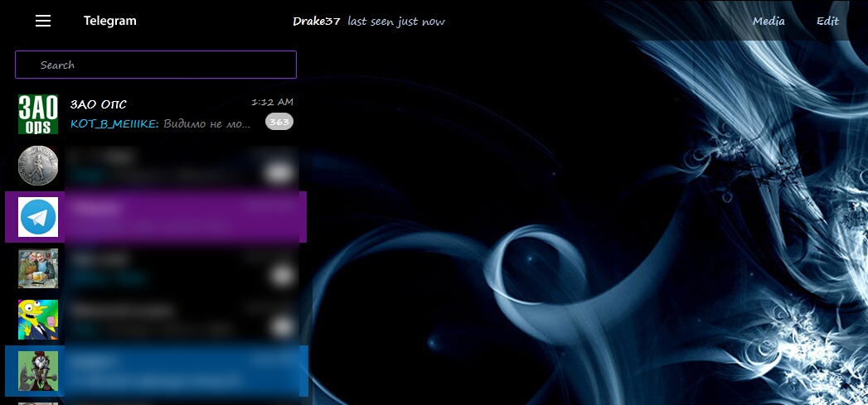
Task: Focus the Search input field
Action: 156,65
